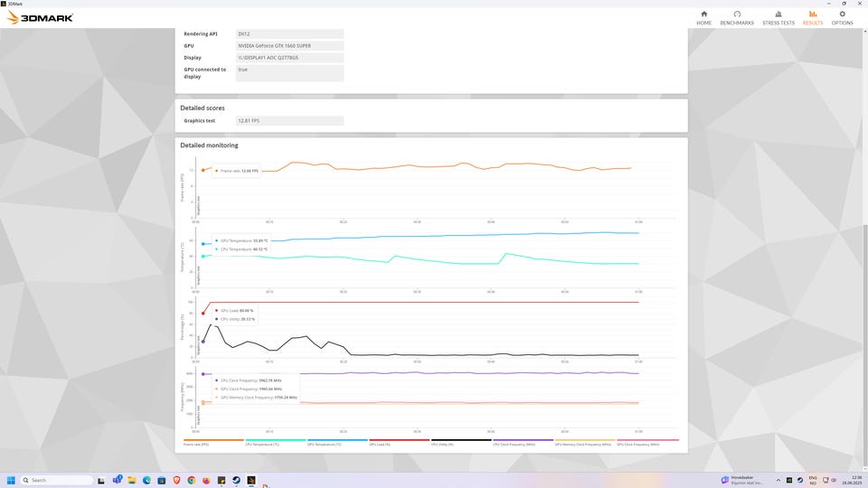Screen dimensions: 868x488
Task: Toggle GPU Temperature legend series
Action: [x=337, y=442]
